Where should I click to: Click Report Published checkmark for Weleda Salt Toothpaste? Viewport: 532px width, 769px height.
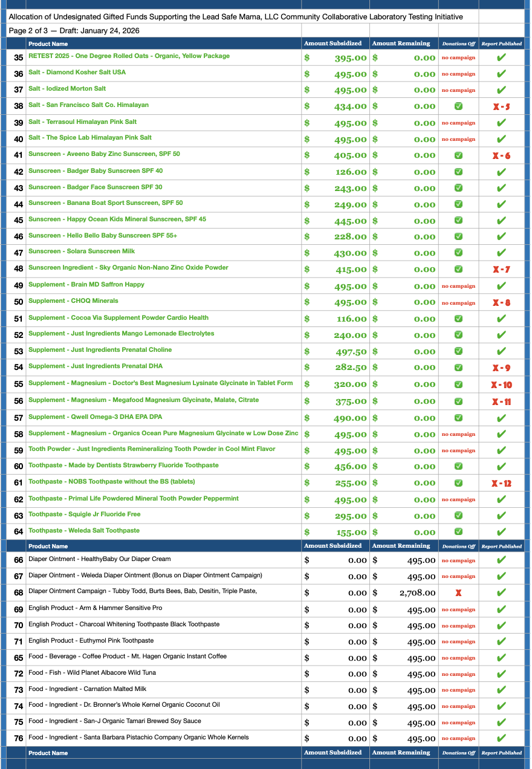point(501,533)
